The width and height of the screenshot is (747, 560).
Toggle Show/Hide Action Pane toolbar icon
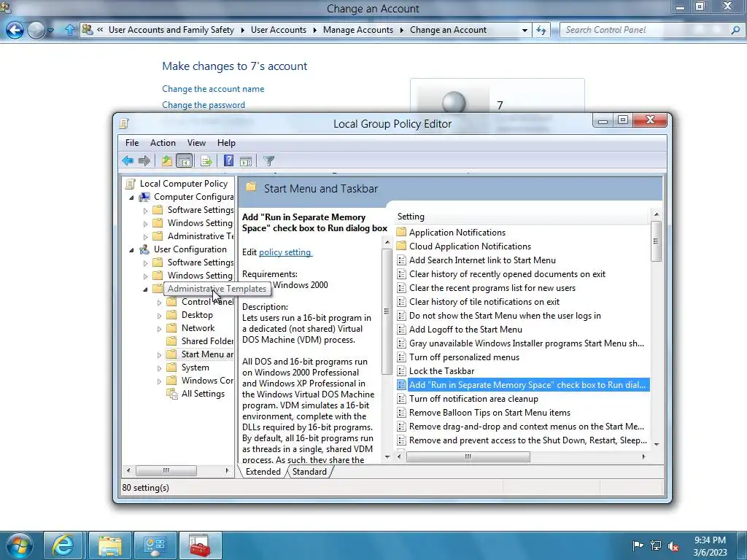246,161
